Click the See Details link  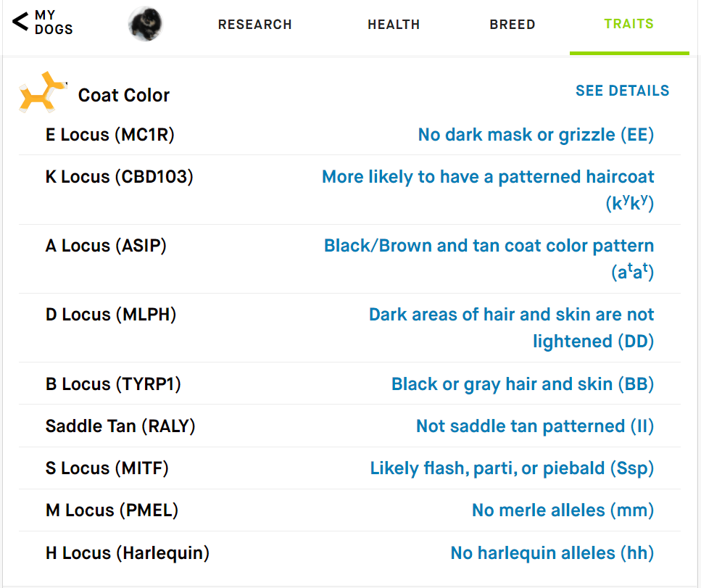[622, 91]
